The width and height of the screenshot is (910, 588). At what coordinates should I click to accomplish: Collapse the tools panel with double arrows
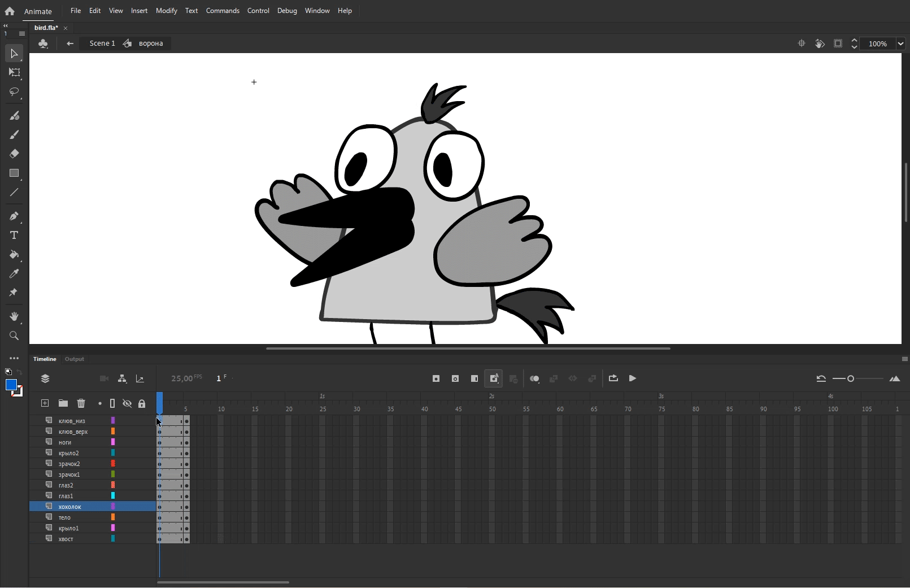click(x=6, y=25)
